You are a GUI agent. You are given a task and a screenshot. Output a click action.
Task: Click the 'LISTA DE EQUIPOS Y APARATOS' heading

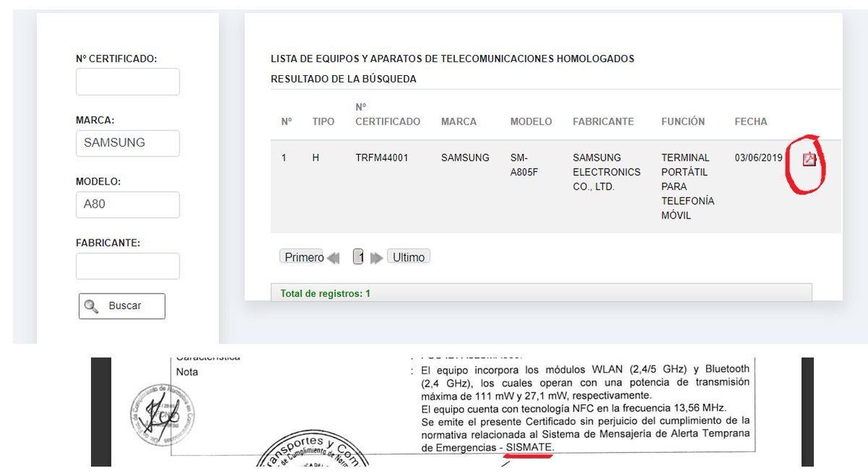pos(452,59)
